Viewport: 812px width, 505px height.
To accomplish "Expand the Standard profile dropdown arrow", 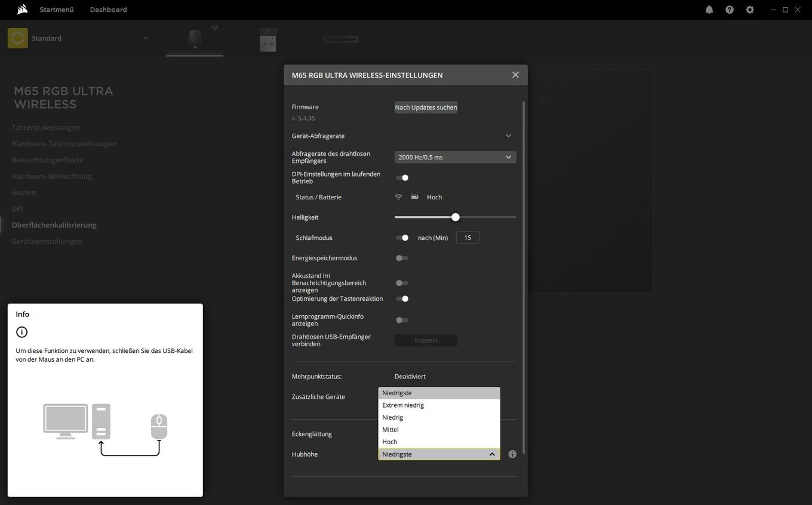I will coord(146,38).
